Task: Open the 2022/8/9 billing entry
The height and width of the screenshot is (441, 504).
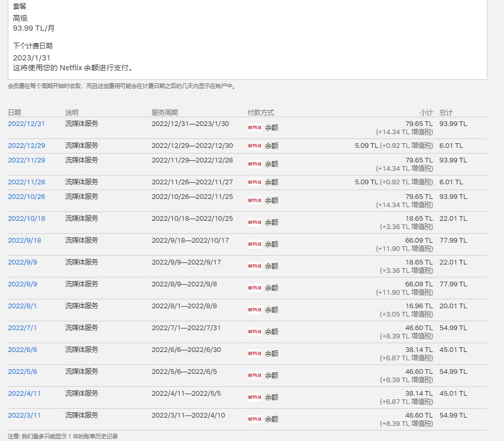Action: point(22,284)
